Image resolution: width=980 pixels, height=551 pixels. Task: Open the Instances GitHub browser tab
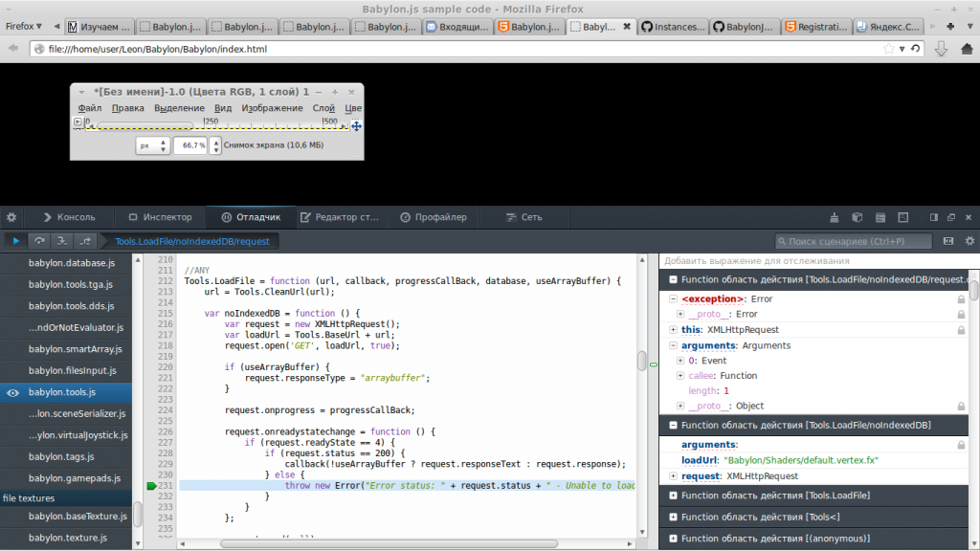[x=673, y=26]
